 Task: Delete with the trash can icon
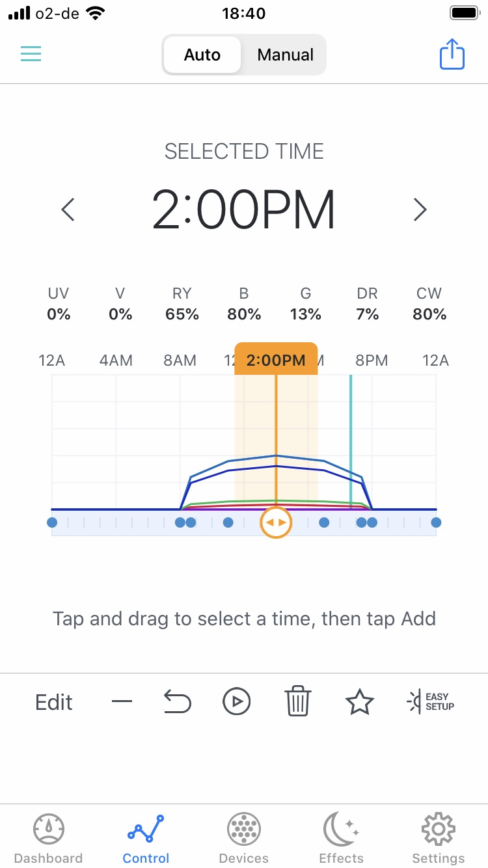point(297,702)
